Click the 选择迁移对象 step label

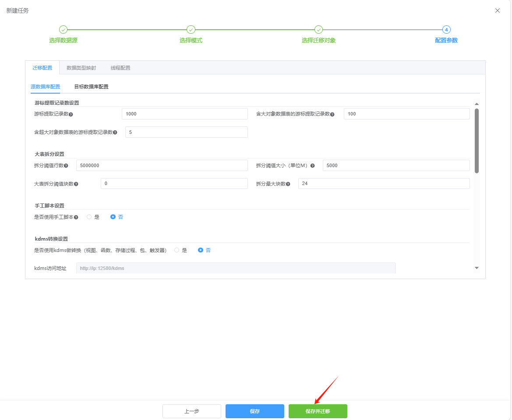(x=319, y=40)
